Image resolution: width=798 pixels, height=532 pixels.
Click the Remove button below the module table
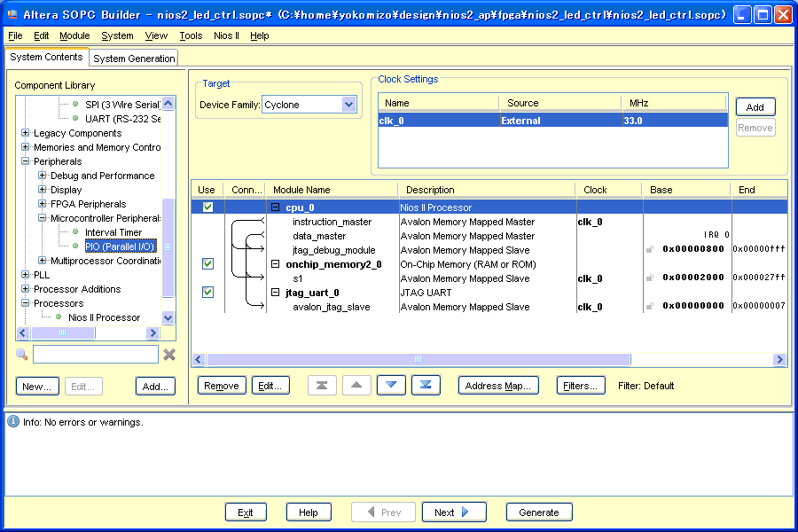pos(222,386)
